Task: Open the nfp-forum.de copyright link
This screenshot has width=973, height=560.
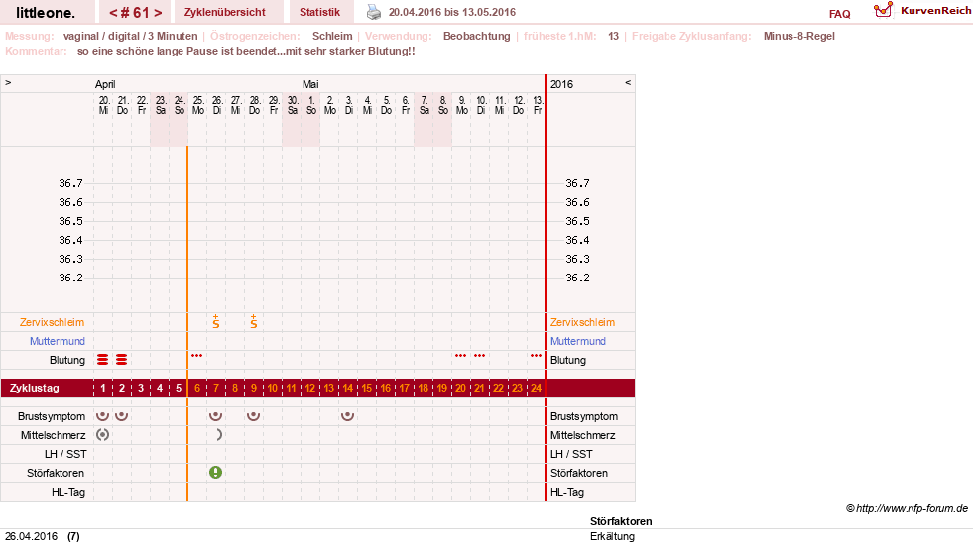Action: pyautogui.click(x=908, y=508)
